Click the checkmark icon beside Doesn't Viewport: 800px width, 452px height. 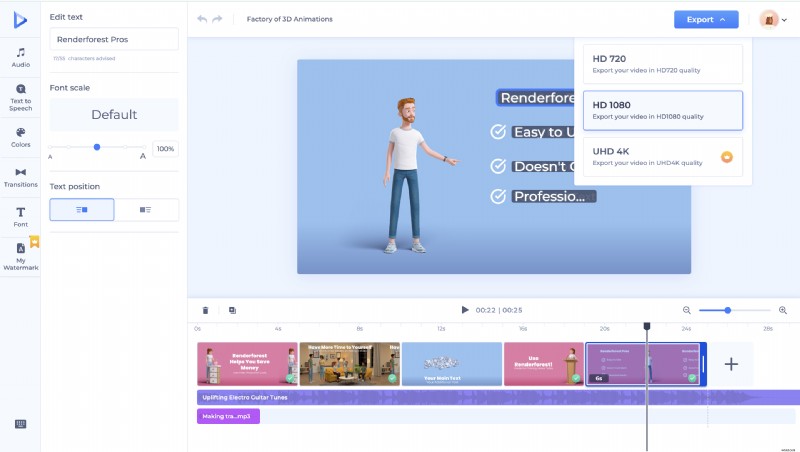pyautogui.click(x=498, y=166)
